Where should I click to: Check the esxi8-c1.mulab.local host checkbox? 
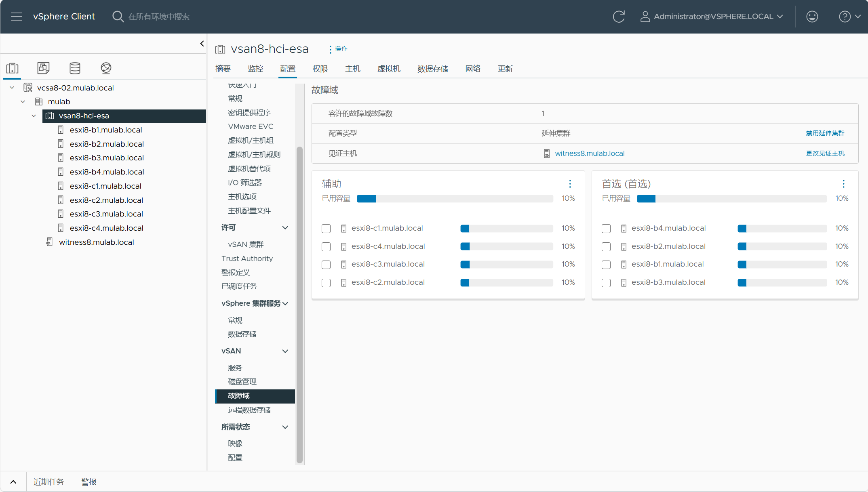click(326, 229)
